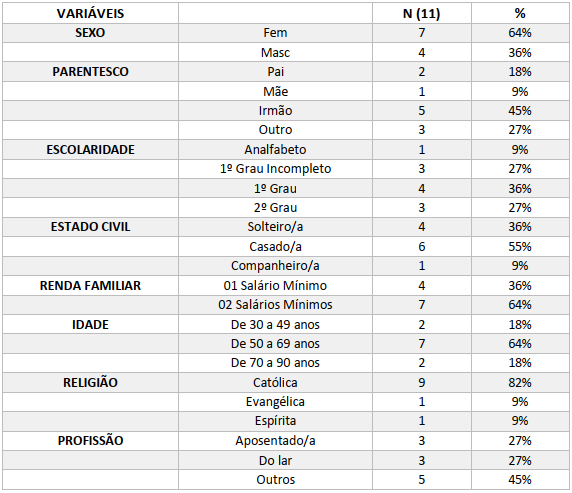Select the % column header
Image resolution: width=572 pixels, height=493 pixels.
pos(520,14)
